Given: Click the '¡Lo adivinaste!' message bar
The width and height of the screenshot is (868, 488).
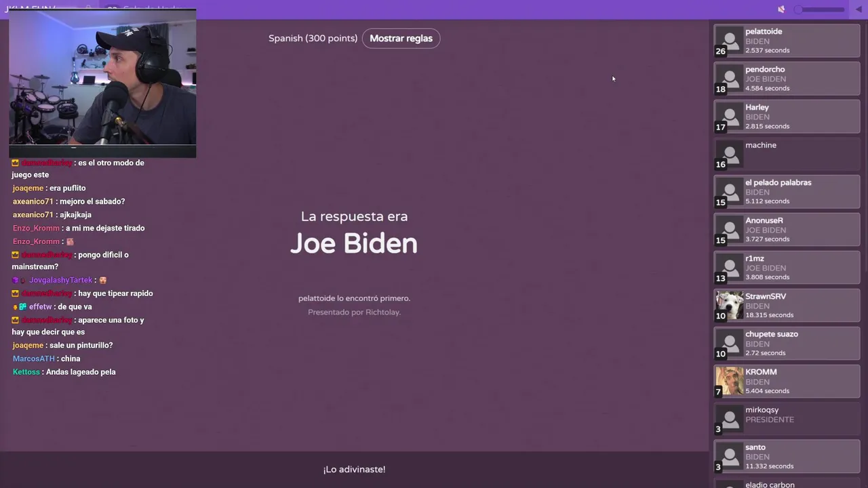Looking at the screenshot, I should pyautogui.click(x=354, y=469).
